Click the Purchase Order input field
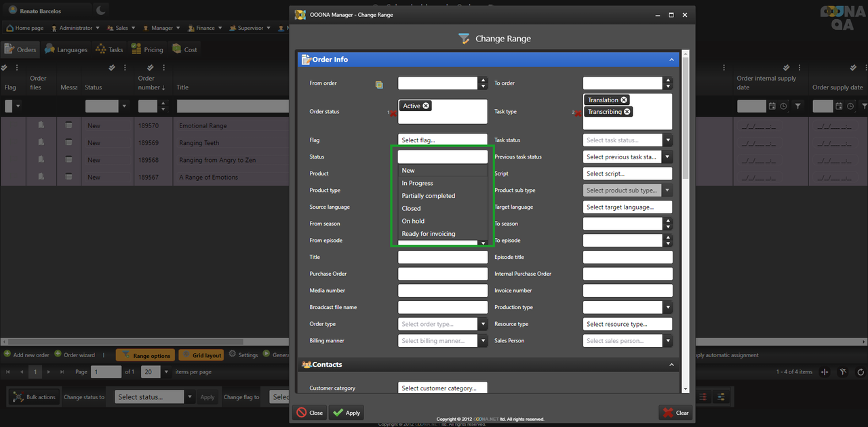 point(442,274)
